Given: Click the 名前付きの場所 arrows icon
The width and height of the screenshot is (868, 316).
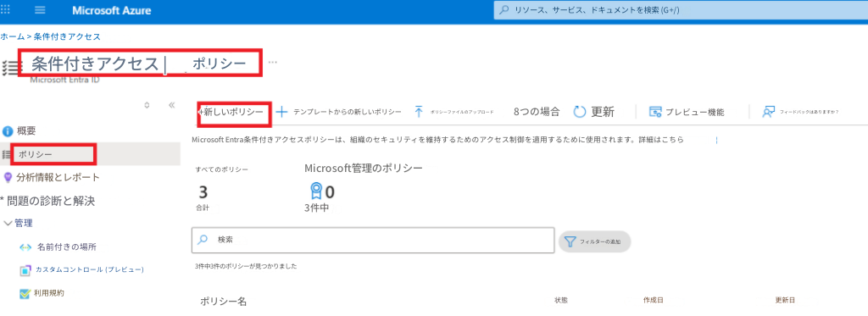Looking at the screenshot, I should click(x=26, y=247).
